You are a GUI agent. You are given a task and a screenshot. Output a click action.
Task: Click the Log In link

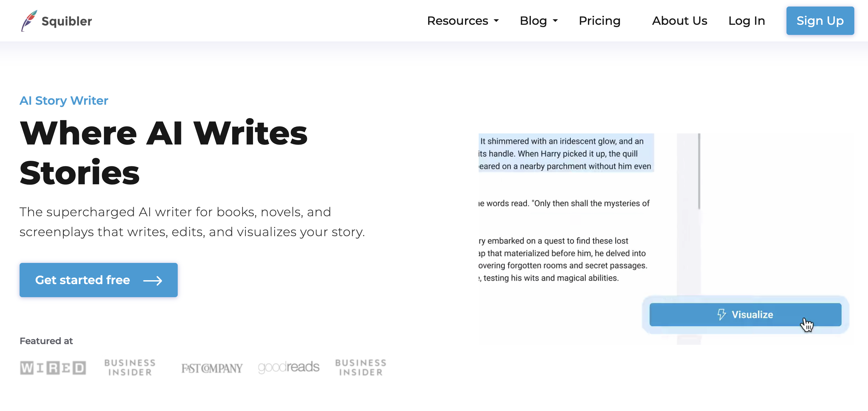pos(747,21)
